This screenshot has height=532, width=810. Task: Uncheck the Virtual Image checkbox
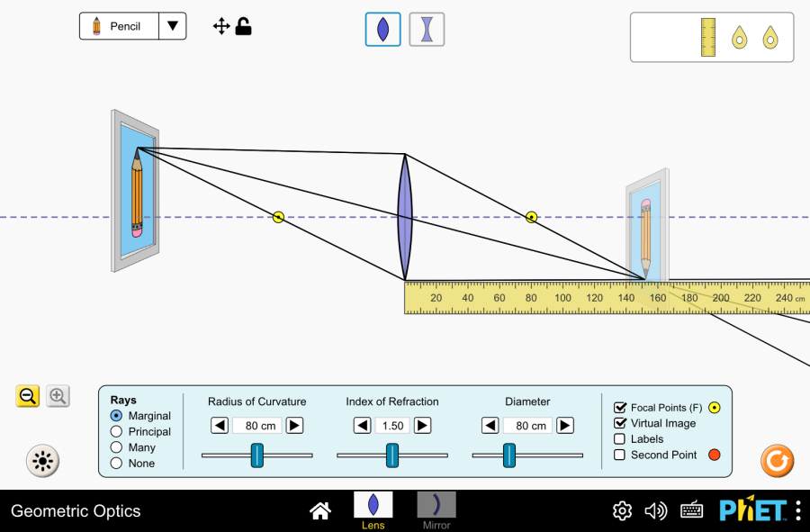click(620, 423)
